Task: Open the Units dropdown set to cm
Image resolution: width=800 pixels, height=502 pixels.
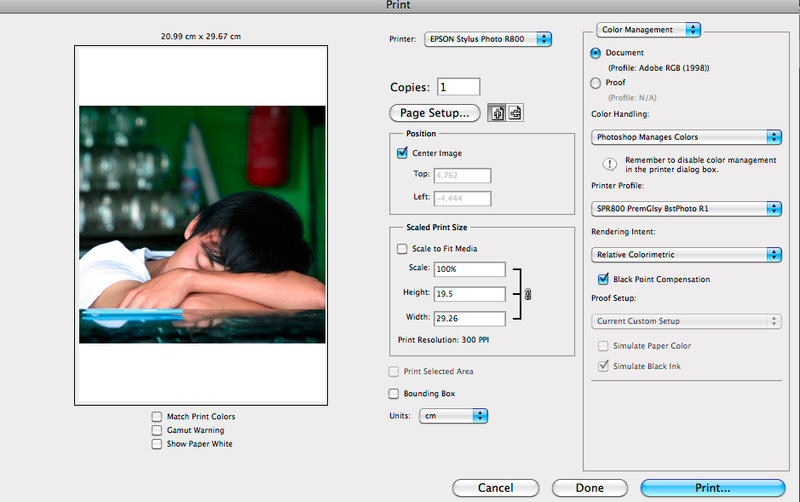Action: (453, 416)
